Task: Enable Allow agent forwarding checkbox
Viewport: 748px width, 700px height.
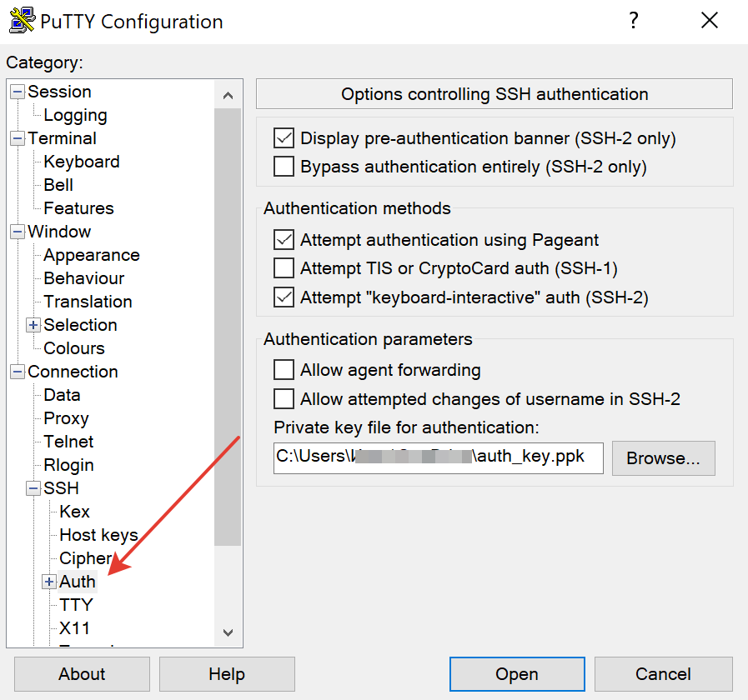Action: click(x=284, y=370)
